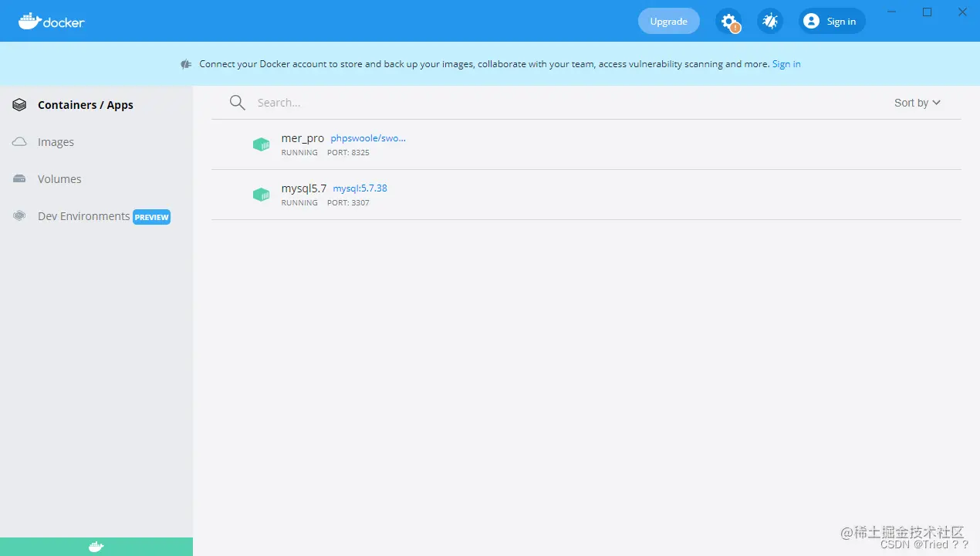
Task: Click the Sign in link in banner
Action: click(786, 64)
